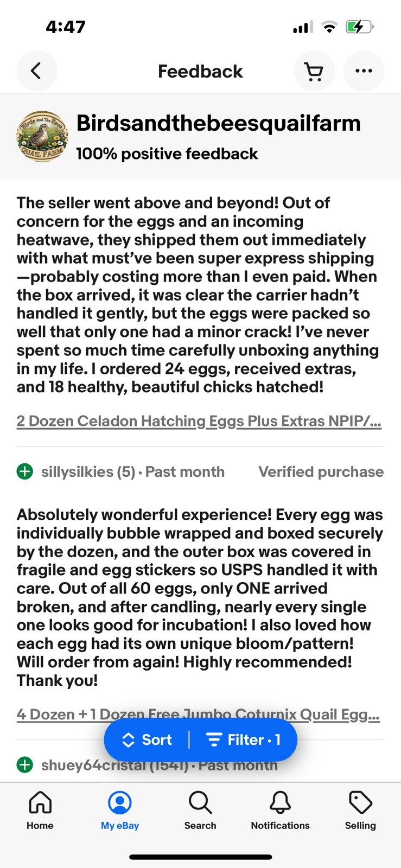This screenshot has height=868, width=401.
Task: Go to the Home tab
Action: click(x=40, y=810)
